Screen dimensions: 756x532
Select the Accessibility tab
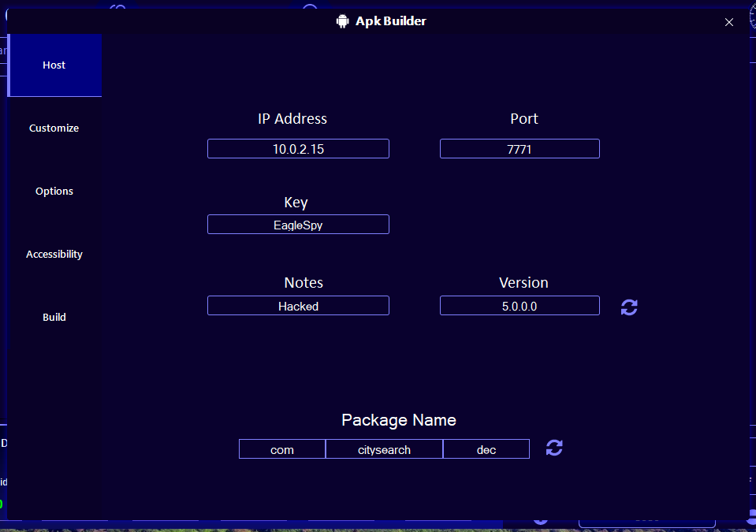54,255
